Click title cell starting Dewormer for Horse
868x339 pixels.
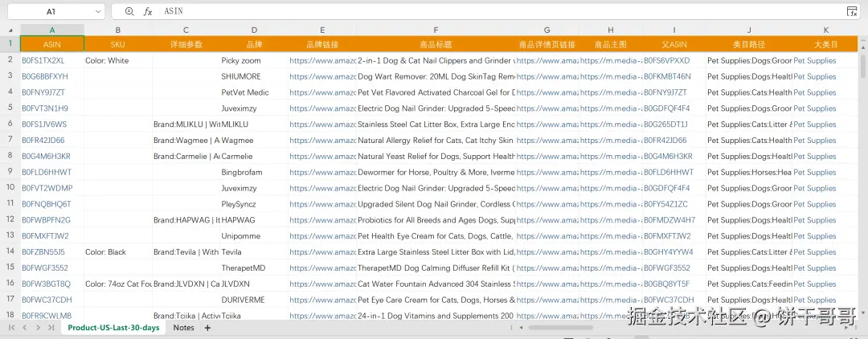pos(436,172)
